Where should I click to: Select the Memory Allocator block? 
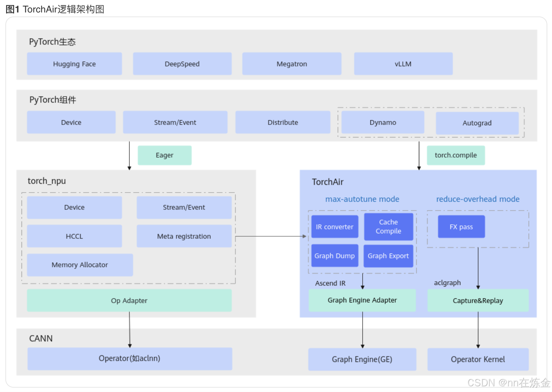tap(80, 265)
